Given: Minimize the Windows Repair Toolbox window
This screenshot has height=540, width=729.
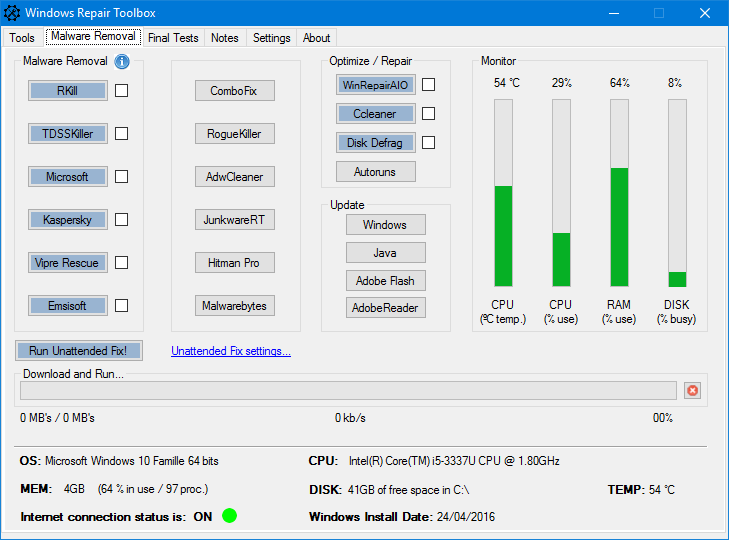Looking at the screenshot, I should point(614,13).
